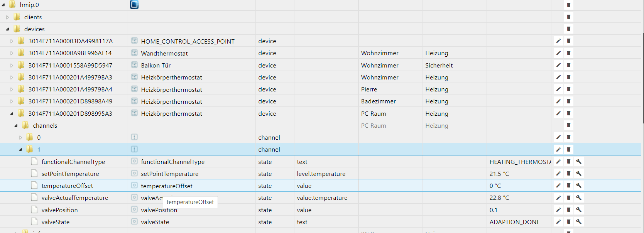This screenshot has width=644, height=233.
Task: Click the vertical scrollbar on right edge
Action: pyautogui.click(x=642, y=77)
